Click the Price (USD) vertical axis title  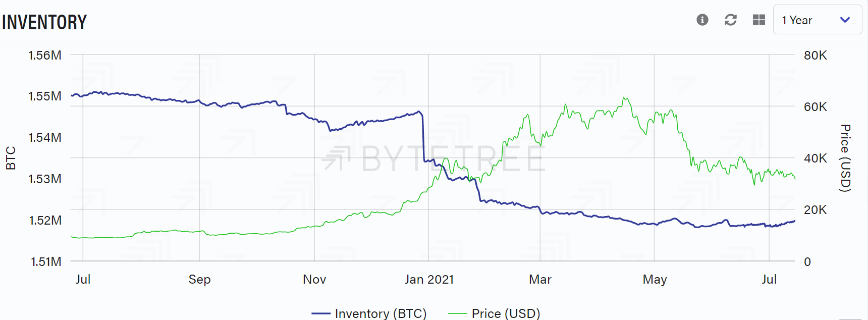coord(845,158)
